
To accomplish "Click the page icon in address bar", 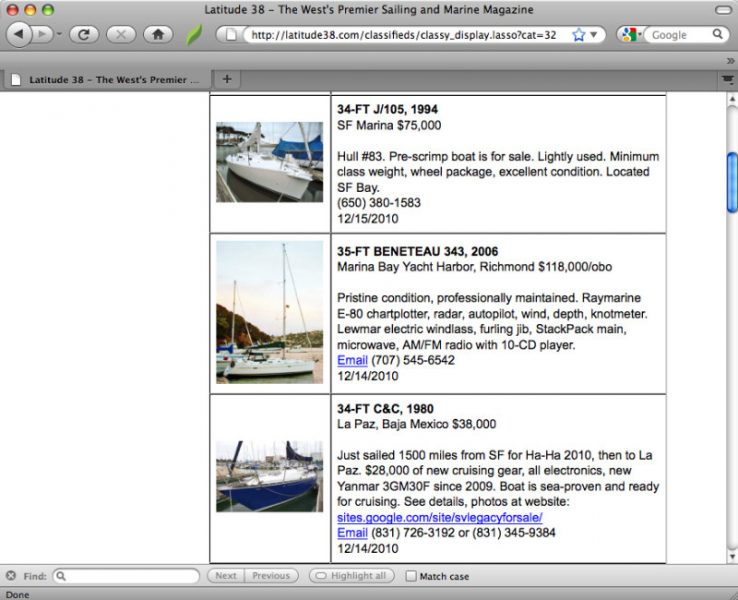I will tap(231, 35).
